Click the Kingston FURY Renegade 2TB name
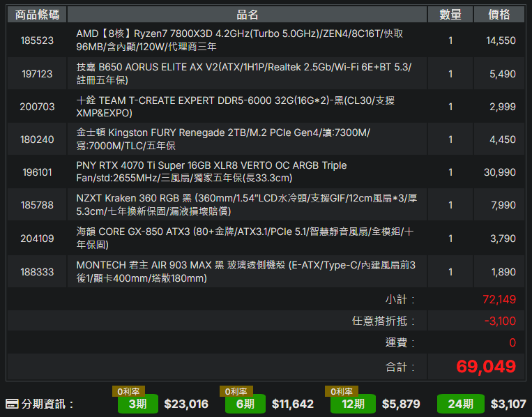 click(x=223, y=139)
